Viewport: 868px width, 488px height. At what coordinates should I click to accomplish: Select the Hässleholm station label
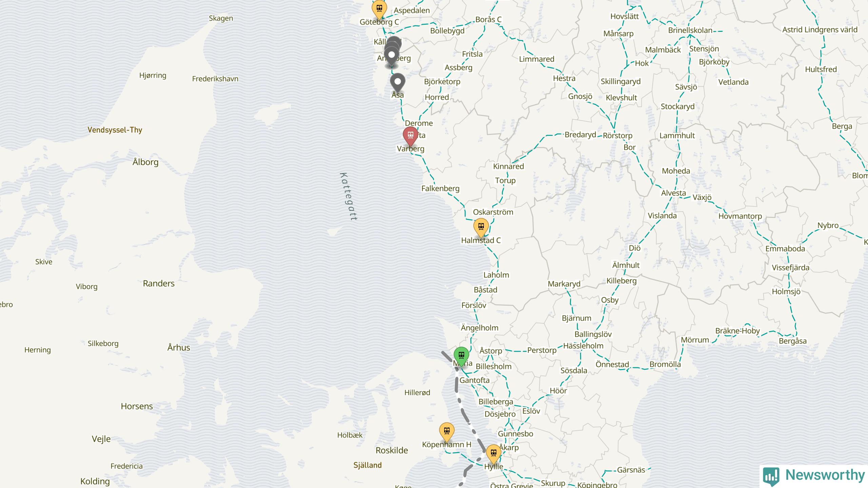[x=583, y=346]
